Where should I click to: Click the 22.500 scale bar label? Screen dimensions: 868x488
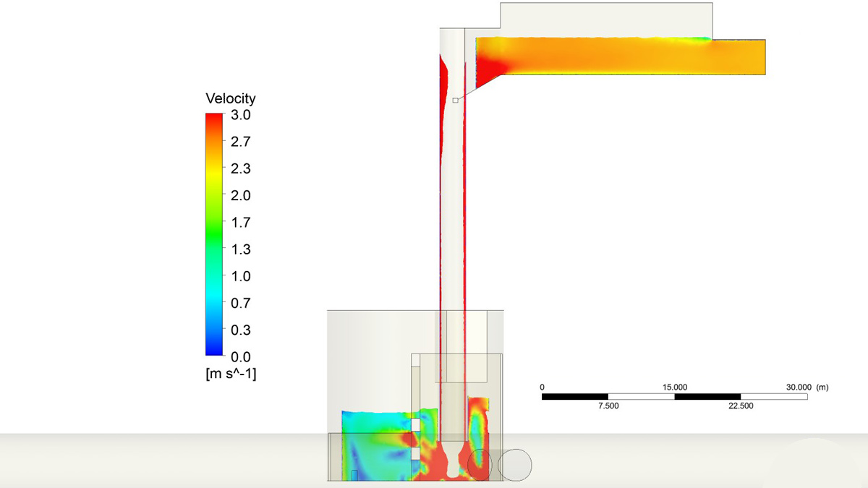pos(741,406)
